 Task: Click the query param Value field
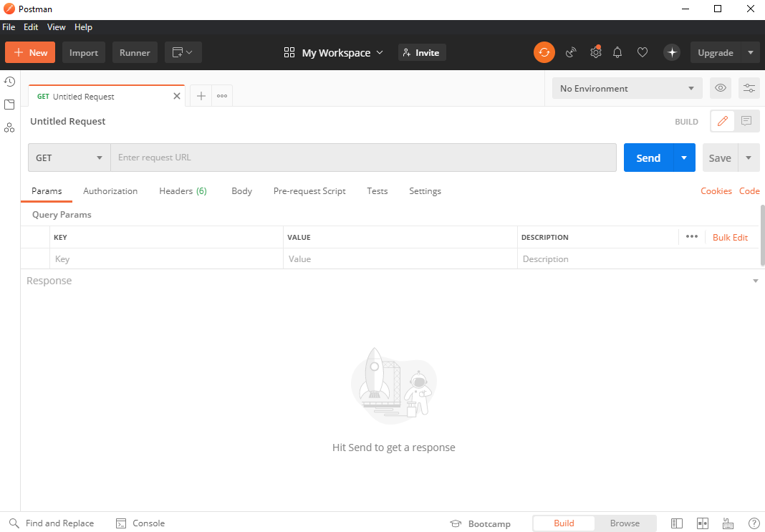coord(400,259)
